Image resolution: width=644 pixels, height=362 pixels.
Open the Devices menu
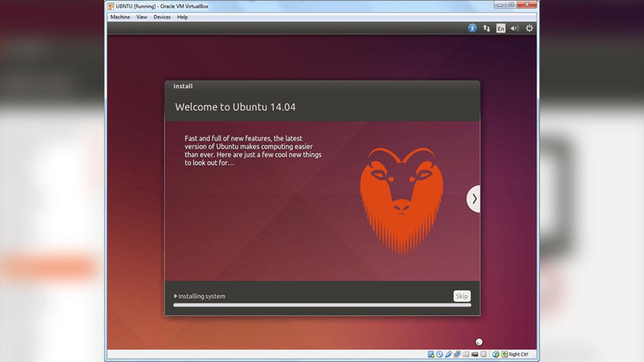tap(162, 17)
